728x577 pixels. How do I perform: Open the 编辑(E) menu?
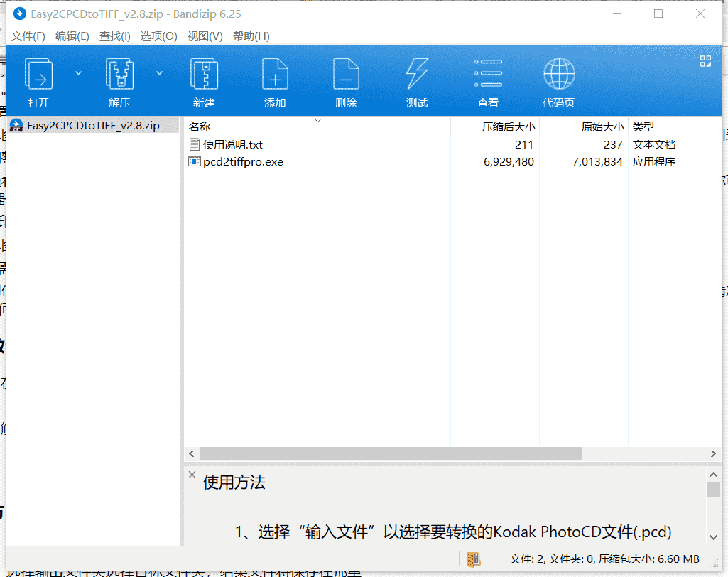72,36
